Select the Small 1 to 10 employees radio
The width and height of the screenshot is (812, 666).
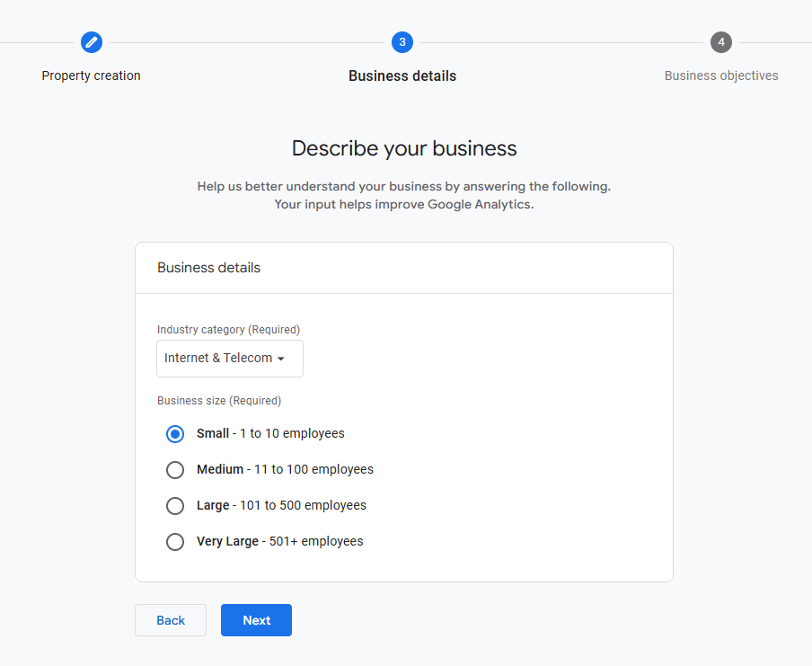click(175, 434)
